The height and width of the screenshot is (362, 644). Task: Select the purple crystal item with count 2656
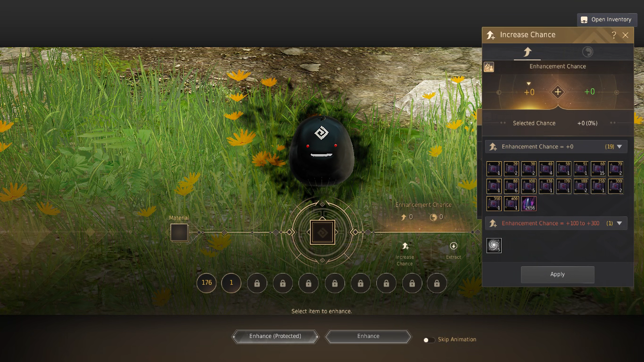coord(529,204)
